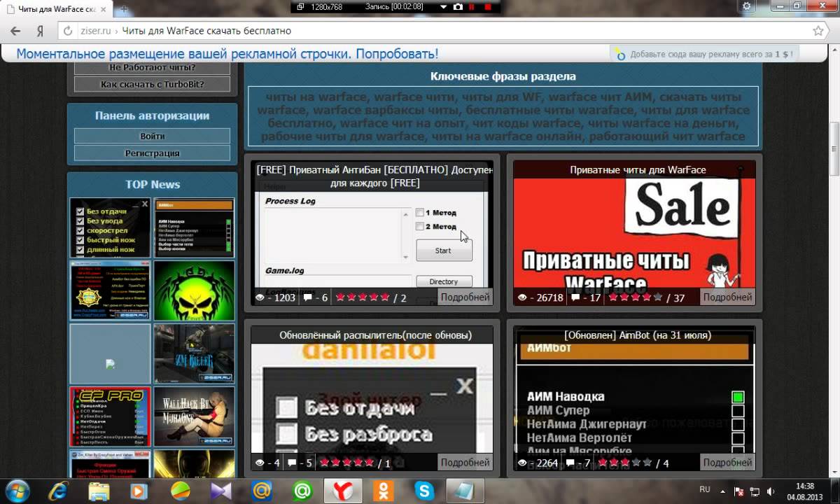
Task: Open green skull thumbnail in TOP News
Action: point(194,290)
